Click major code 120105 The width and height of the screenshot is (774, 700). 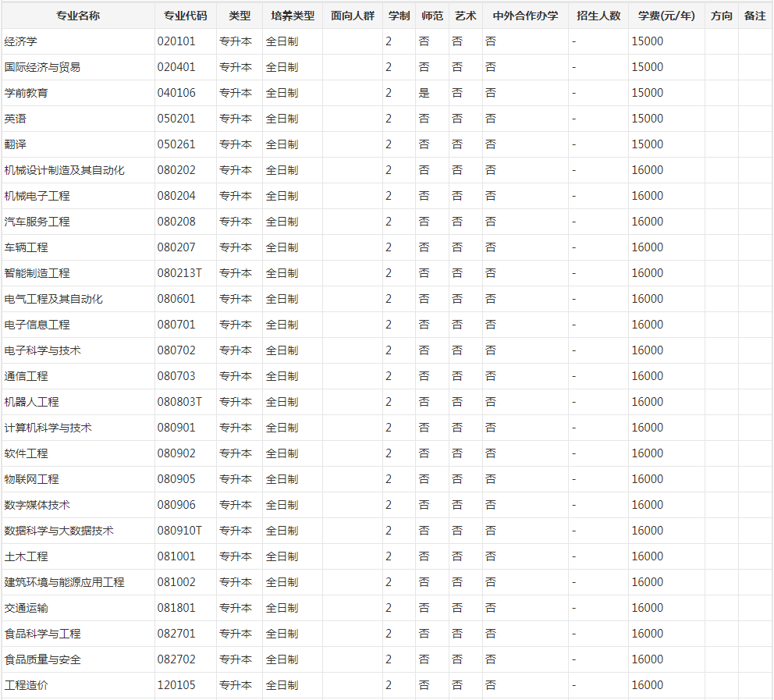[176, 684]
